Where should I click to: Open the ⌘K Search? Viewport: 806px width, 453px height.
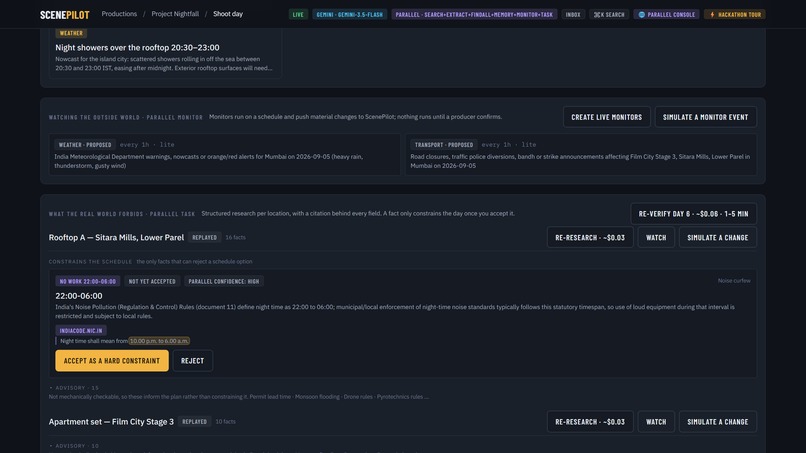[609, 14]
